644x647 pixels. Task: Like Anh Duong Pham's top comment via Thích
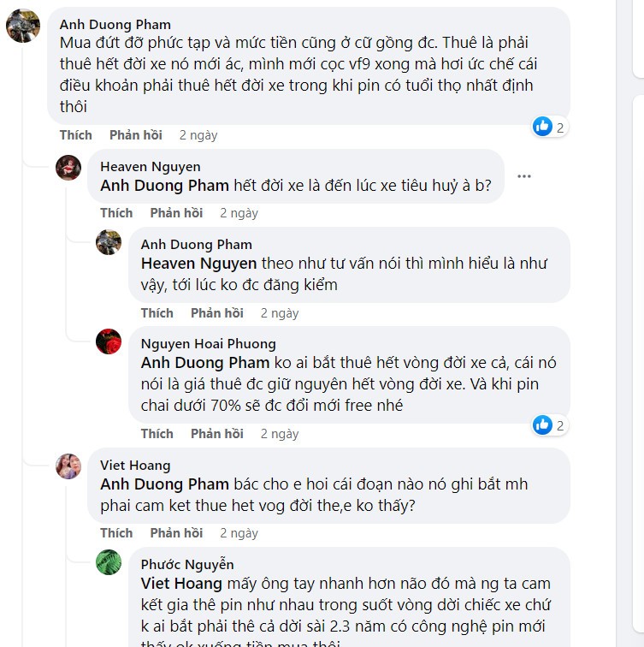pos(75,135)
